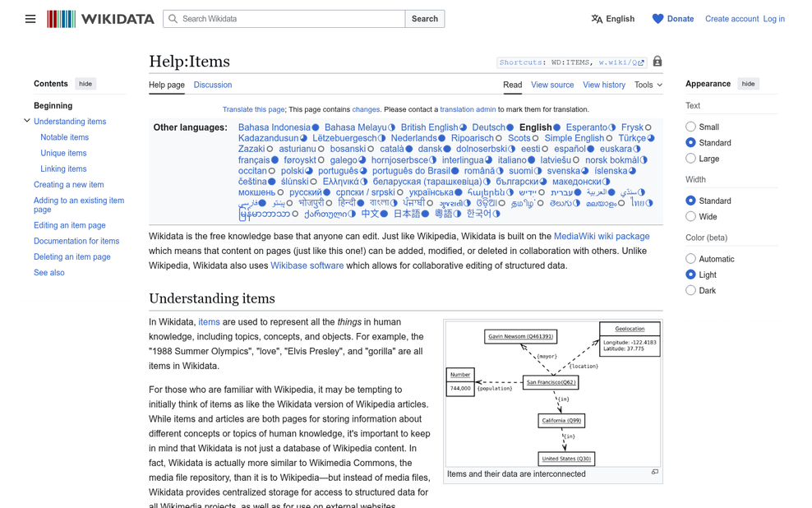Image resolution: width=812 pixels, height=508 pixels.
Task: Switch language to русский
Action: coord(306,192)
